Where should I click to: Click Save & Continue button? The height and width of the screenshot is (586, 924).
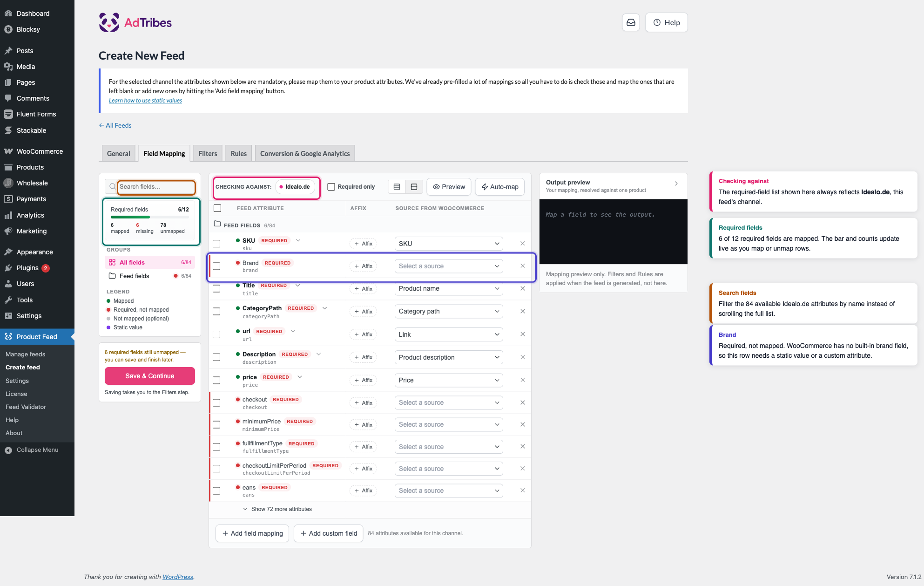(x=150, y=376)
